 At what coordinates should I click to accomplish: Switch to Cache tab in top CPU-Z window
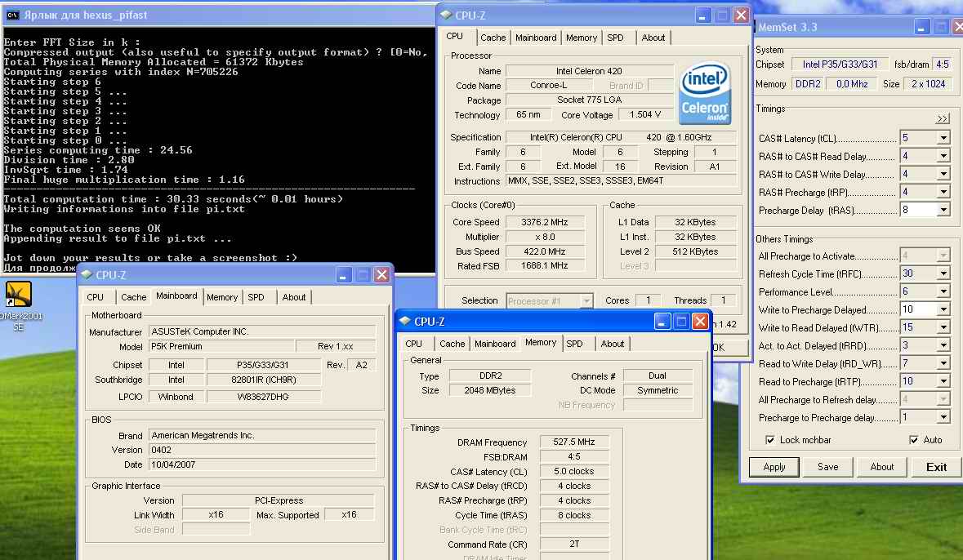[x=493, y=38]
